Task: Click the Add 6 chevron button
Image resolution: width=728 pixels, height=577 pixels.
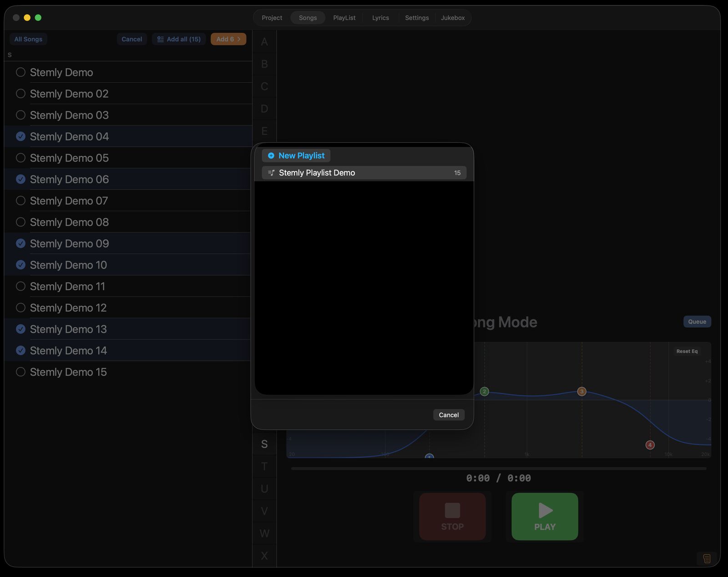Action: (228, 39)
